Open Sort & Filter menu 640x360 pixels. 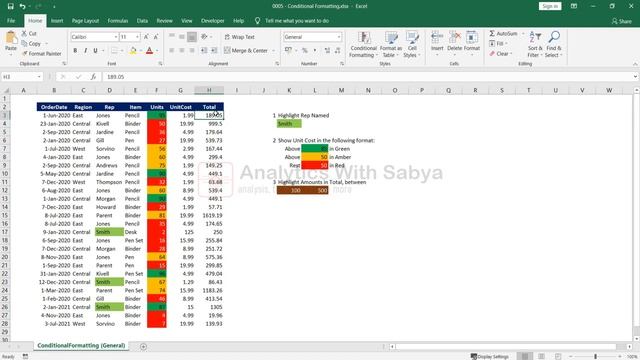tap(535, 44)
